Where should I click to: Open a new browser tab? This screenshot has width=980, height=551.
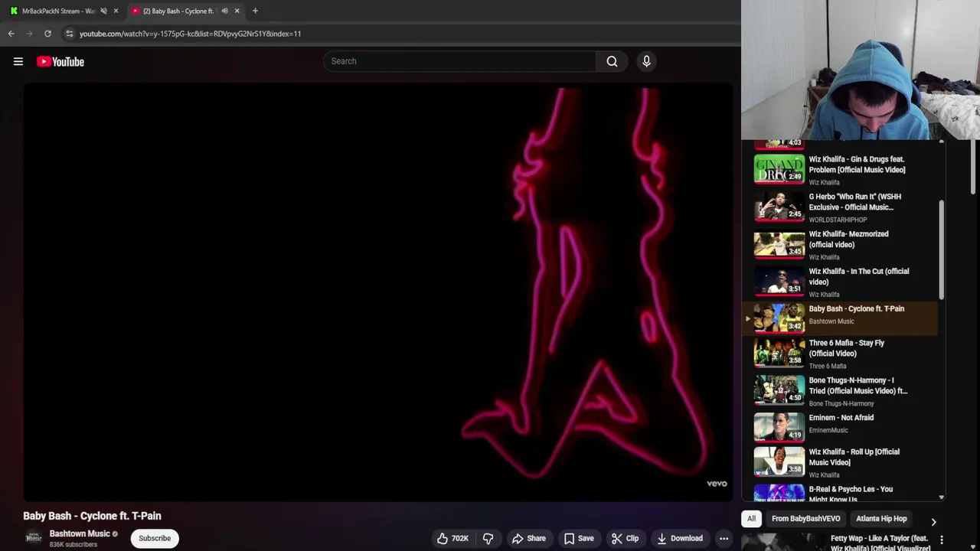pyautogui.click(x=255, y=11)
